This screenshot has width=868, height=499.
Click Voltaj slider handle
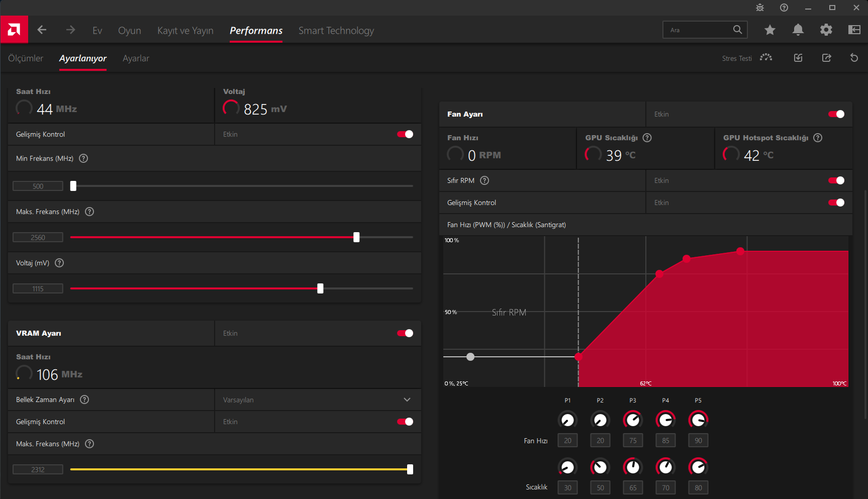(x=320, y=288)
